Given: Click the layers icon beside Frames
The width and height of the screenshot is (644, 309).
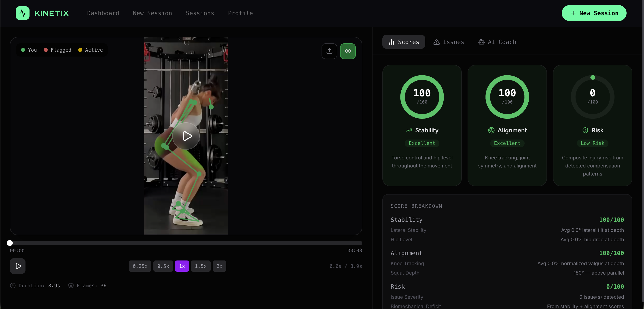Looking at the screenshot, I should [x=71, y=286].
